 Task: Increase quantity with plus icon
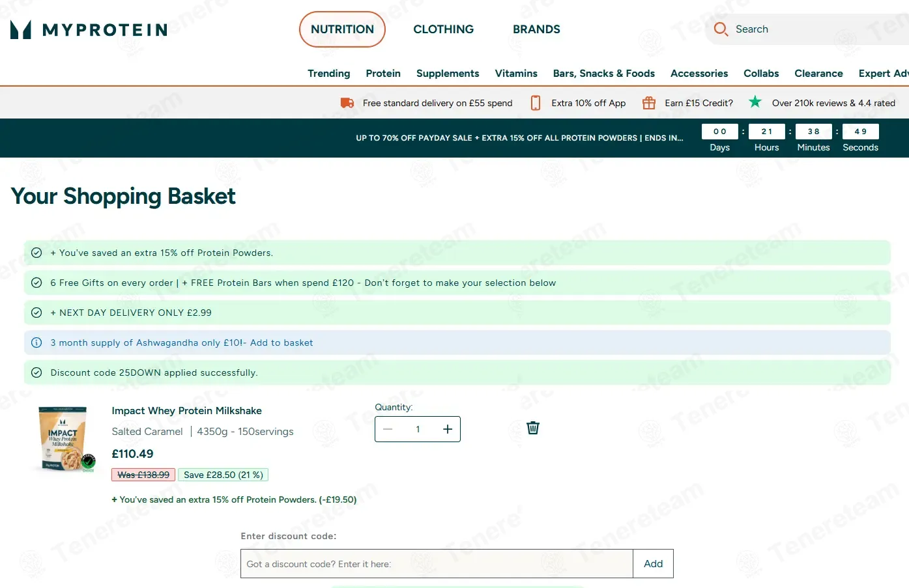(448, 429)
